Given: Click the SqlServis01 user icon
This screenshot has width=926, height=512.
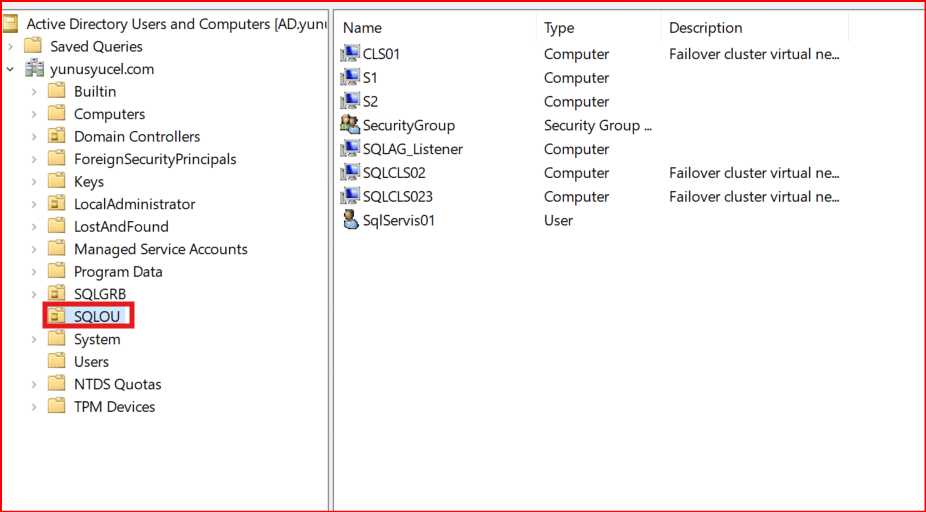Looking at the screenshot, I should click(350, 220).
